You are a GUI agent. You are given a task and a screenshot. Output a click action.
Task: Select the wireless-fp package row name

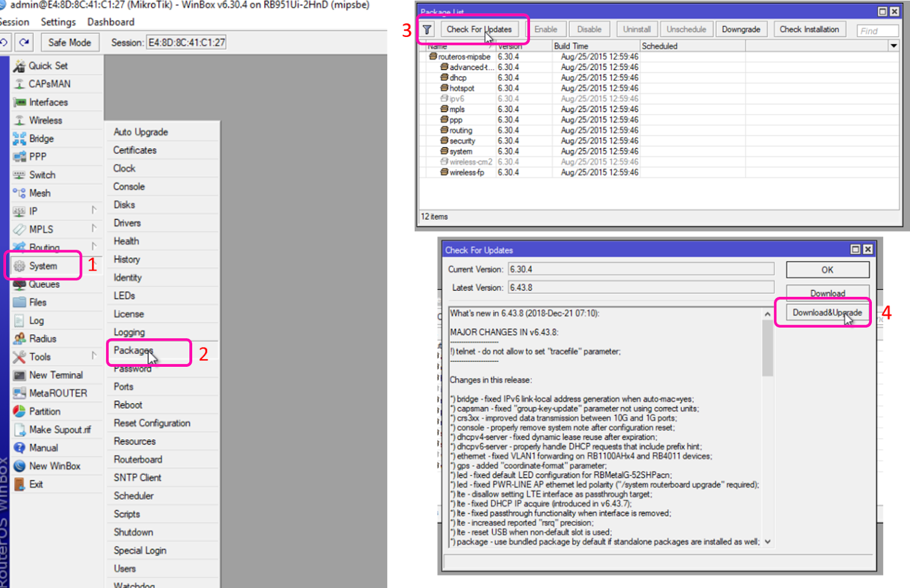tap(467, 172)
